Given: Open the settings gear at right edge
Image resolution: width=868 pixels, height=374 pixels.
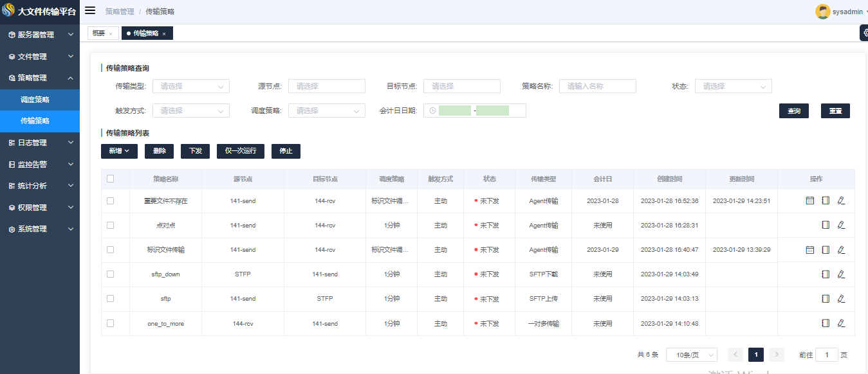Looking at the screenshot, I should click(863, 33).
